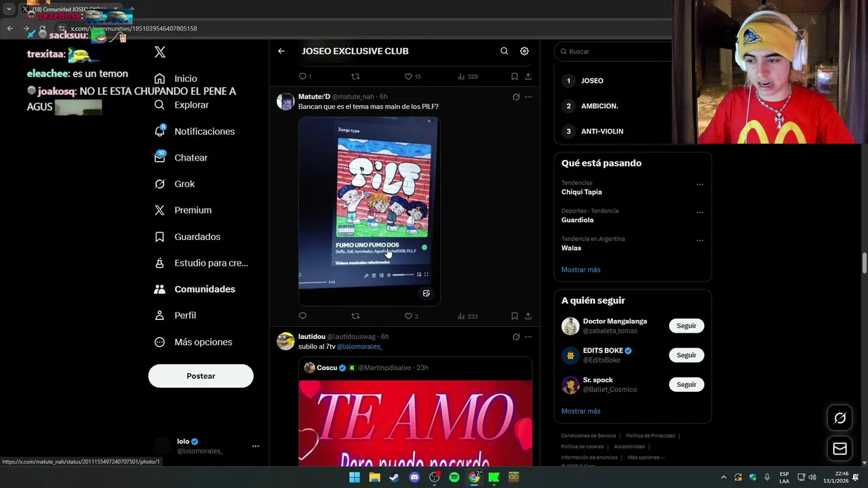Image resolution: width=868 pixels, height=488 pixels.
Task: Share Matute's post
Action: 528,316
